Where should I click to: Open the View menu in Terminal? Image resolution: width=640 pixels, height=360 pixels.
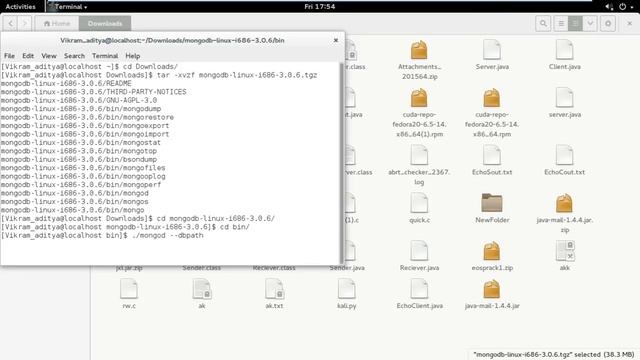point(49,56)
